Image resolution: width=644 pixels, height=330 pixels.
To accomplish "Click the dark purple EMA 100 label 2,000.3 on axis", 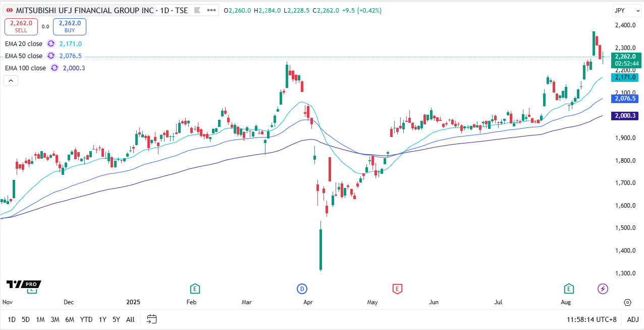I will [626, 116].
